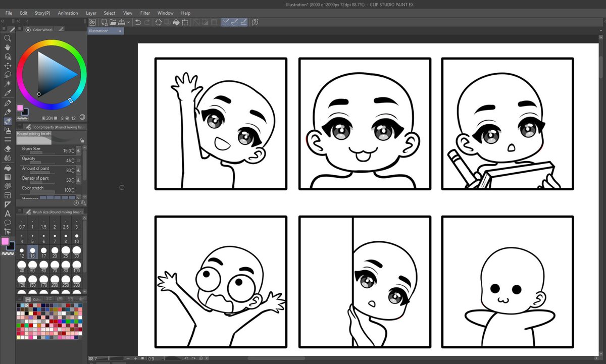Select the Zoom tool in the toolbar

(x=7, y=39)
